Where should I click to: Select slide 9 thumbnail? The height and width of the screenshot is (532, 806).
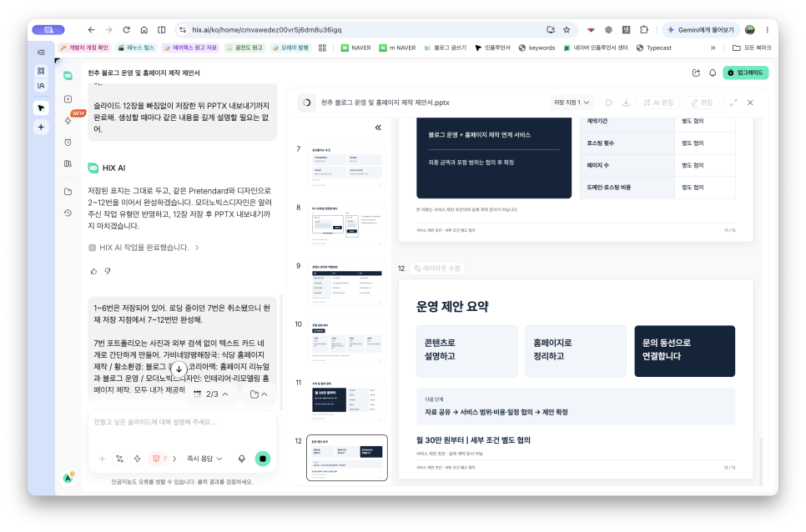click(x=347, y=283)
